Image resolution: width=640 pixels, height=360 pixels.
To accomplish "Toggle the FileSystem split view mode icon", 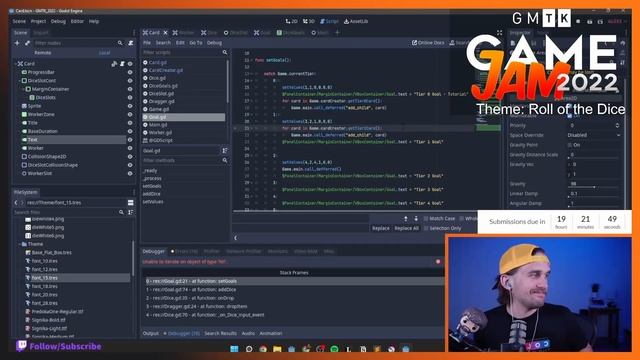I will tap(131, 202).
